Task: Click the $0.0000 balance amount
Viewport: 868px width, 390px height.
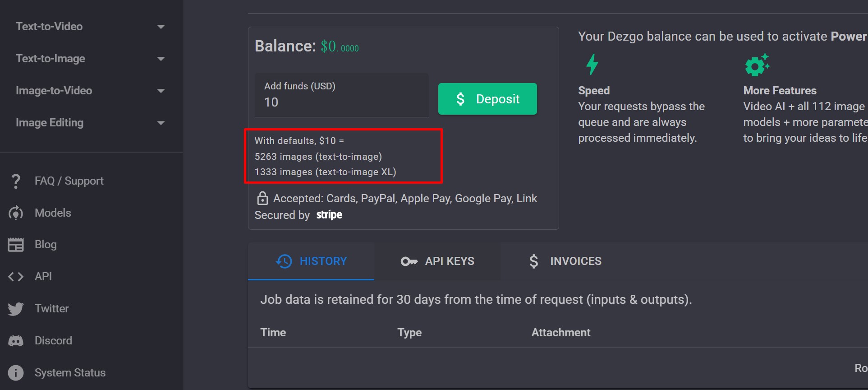Action: point(340,46)
